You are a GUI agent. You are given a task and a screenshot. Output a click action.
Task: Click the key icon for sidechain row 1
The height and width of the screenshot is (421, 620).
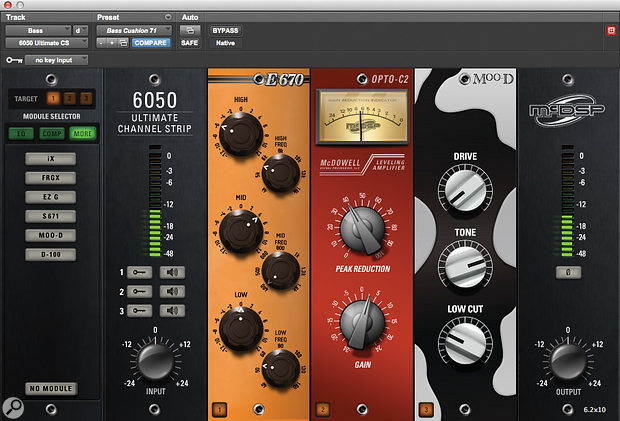click(140, 272)
